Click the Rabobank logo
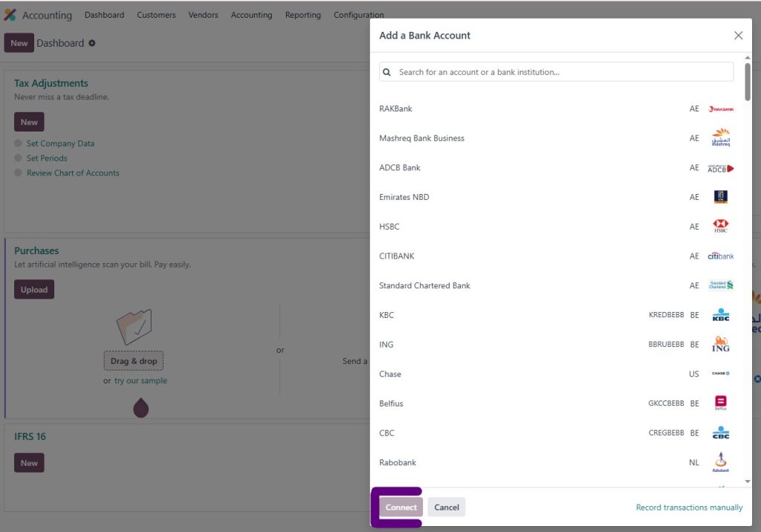The width and height of the screenshot is (761, 532). click(721, 462)
